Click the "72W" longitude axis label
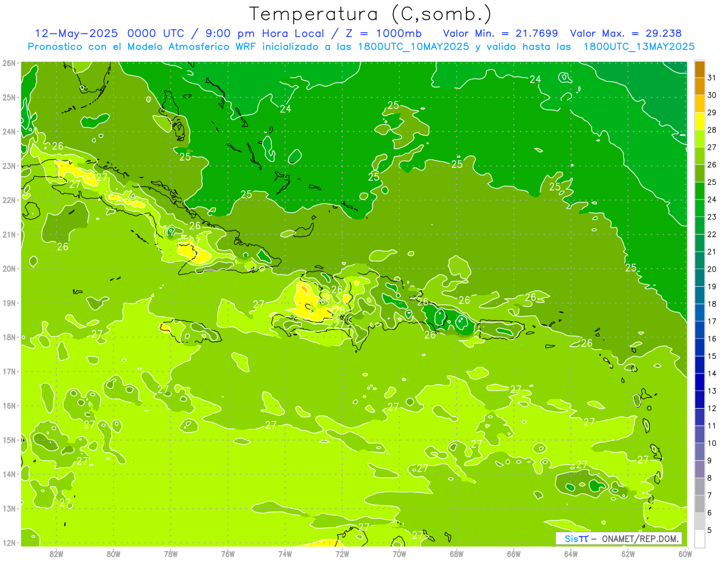 (342, 554)
